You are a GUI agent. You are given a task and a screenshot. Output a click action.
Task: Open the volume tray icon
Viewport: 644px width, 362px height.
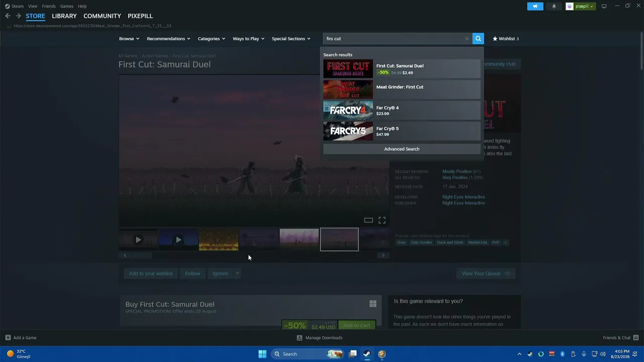[x=603, y=354]
